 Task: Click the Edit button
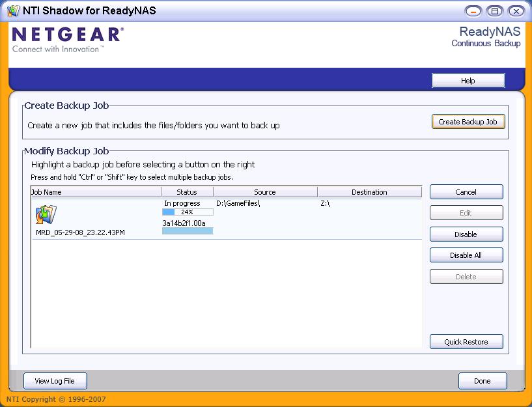click(466, 213)
